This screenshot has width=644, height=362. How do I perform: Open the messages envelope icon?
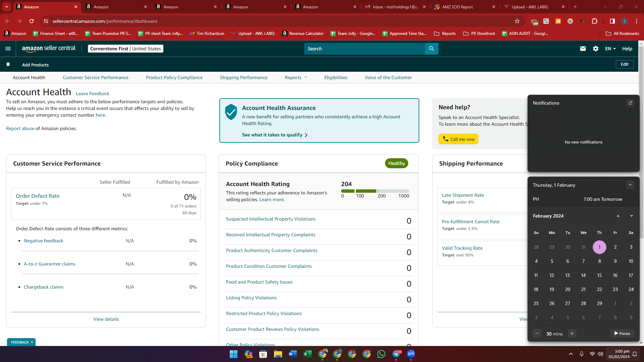pos(583,49)
